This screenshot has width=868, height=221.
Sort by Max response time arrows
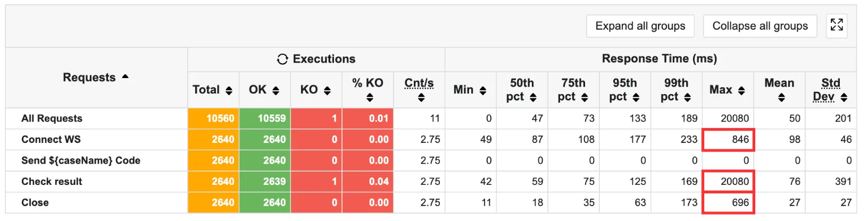[x=741, y=90]
